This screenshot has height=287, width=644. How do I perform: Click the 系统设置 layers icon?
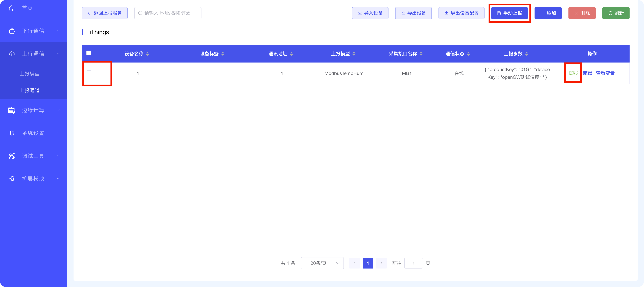point(11,133)
